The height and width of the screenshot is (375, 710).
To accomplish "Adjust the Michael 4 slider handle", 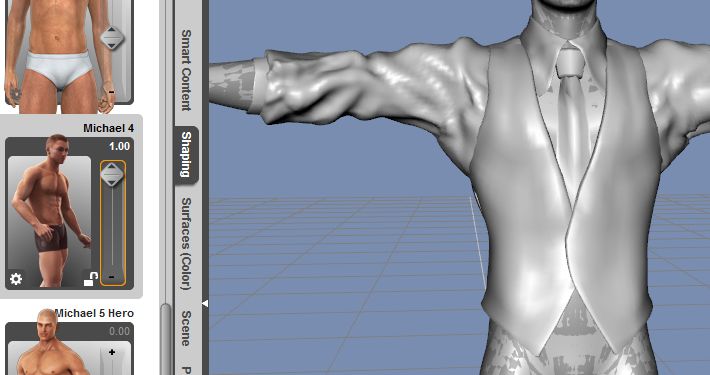I will tap(112, 175).
